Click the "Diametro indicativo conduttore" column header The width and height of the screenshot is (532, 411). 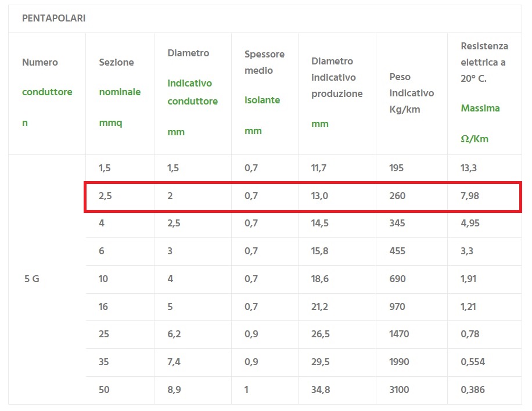(192, 93)
